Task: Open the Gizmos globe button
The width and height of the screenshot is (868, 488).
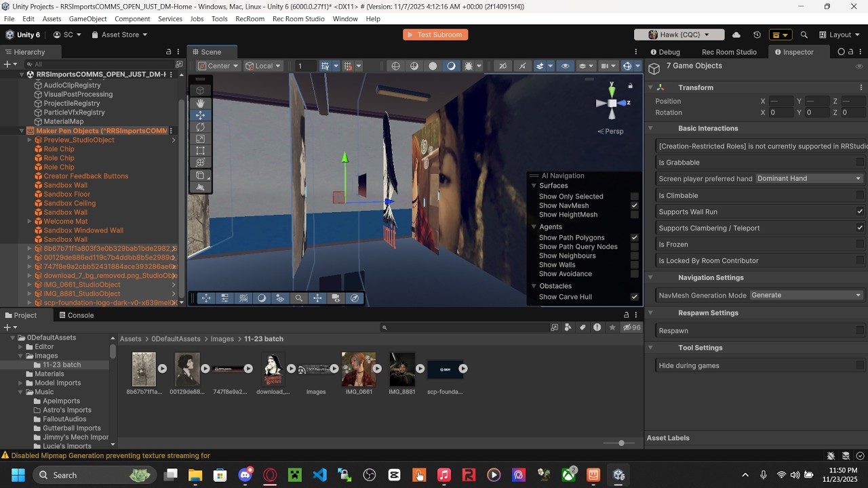Action: tap(627, 66)
